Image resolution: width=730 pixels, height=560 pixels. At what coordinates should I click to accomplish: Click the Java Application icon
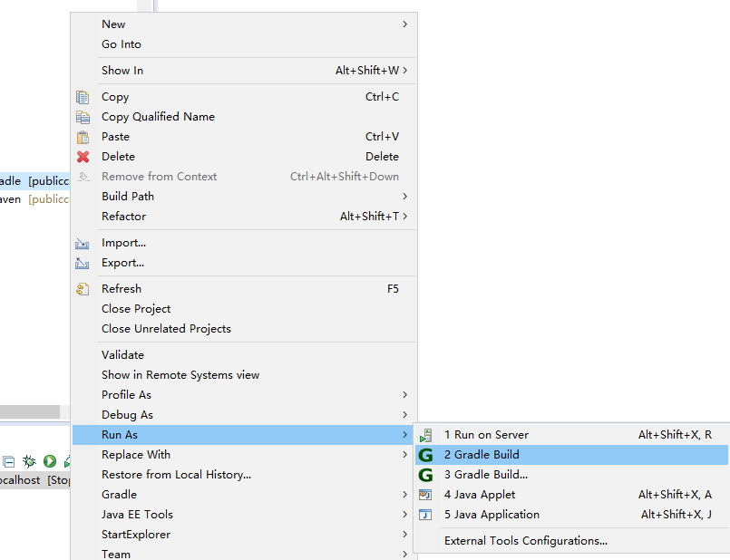425,515
